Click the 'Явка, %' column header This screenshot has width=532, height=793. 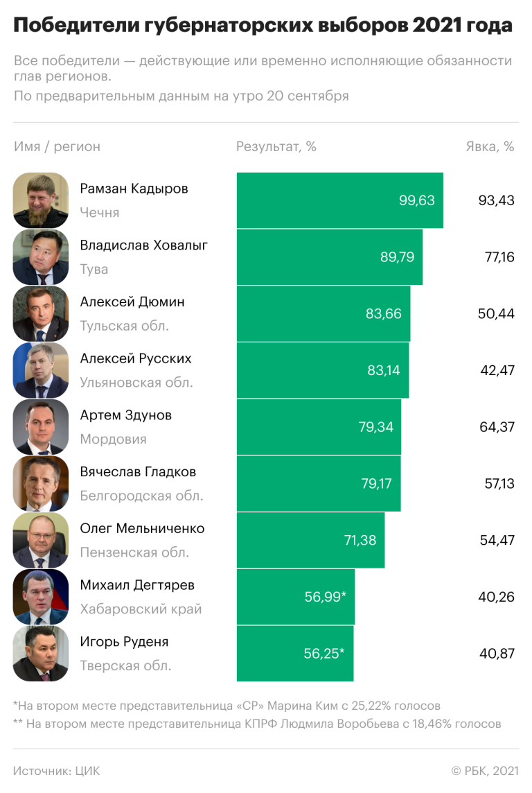[x=490, y=147]
